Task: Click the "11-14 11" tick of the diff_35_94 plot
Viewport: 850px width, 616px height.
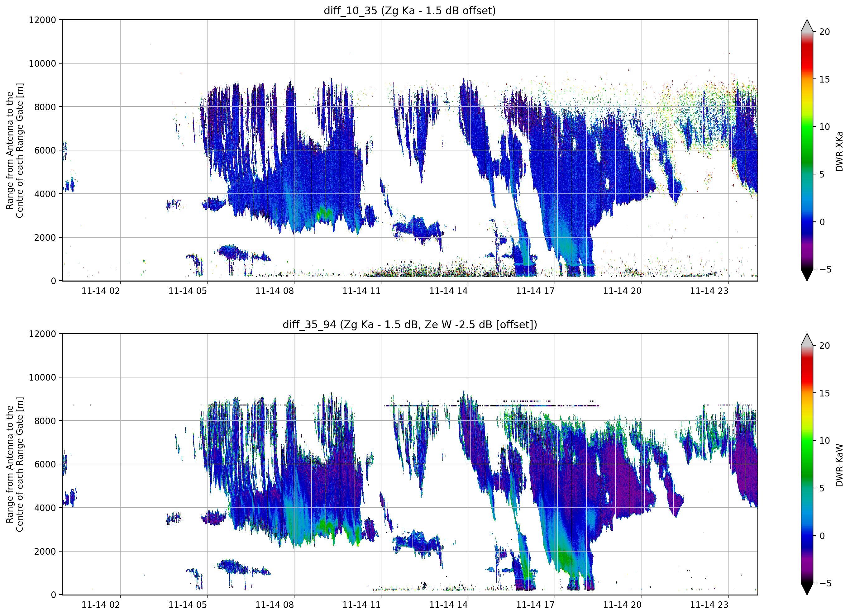Action: click(x=362, y=605)
